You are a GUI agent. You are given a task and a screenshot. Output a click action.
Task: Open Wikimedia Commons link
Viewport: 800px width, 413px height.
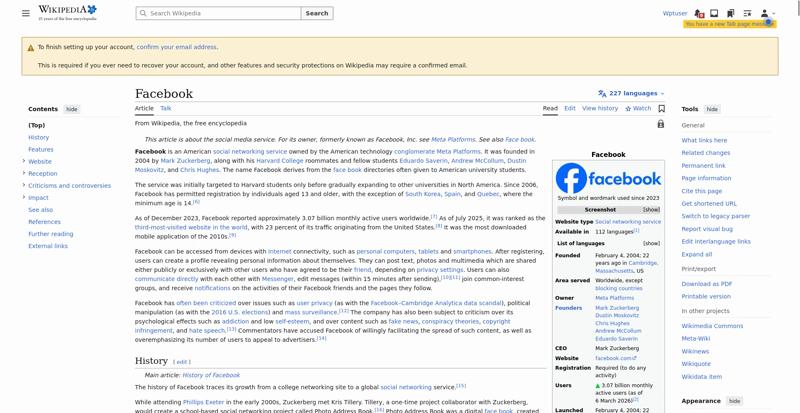(712, 326)
